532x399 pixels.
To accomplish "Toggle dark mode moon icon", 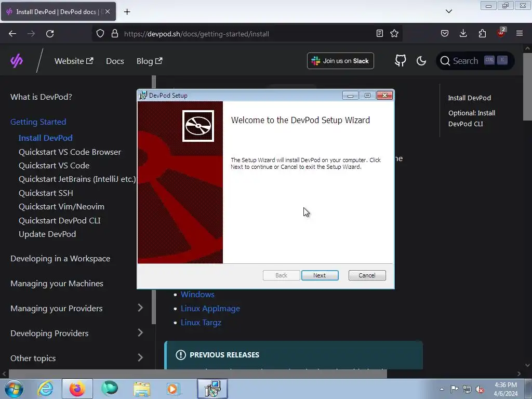I will click(x=421, y=61).
